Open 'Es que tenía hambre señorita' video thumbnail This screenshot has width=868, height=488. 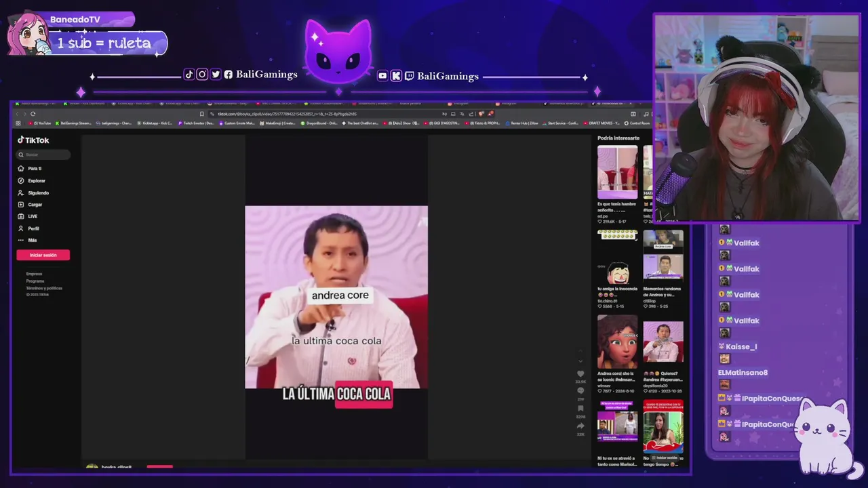617,172
